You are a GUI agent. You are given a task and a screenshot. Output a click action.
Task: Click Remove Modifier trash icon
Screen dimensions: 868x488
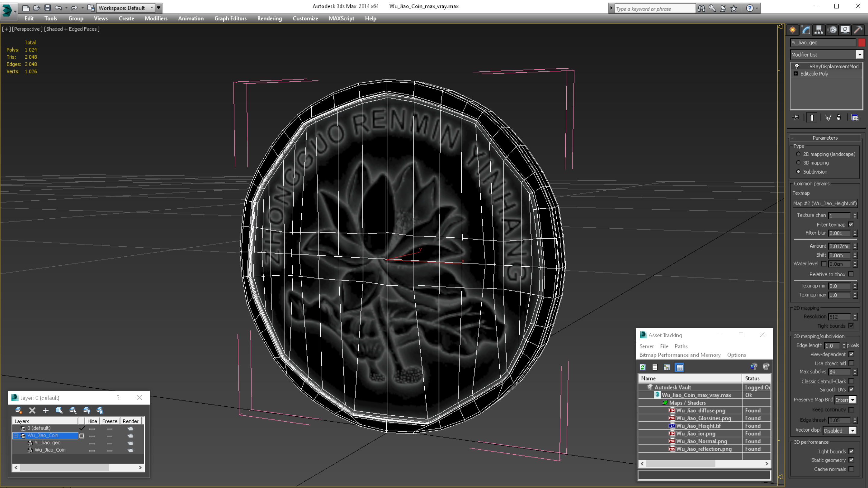[839, 117]
